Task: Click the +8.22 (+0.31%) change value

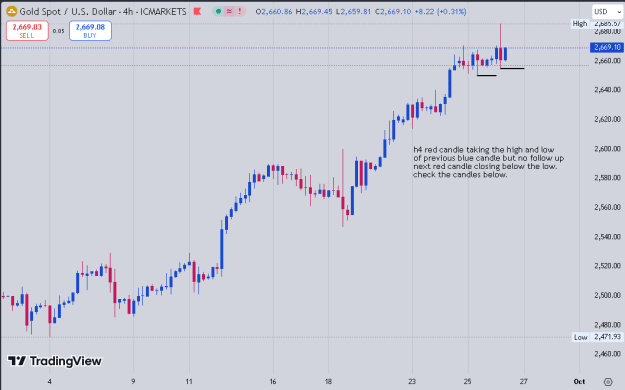Action: coord(440,12)
